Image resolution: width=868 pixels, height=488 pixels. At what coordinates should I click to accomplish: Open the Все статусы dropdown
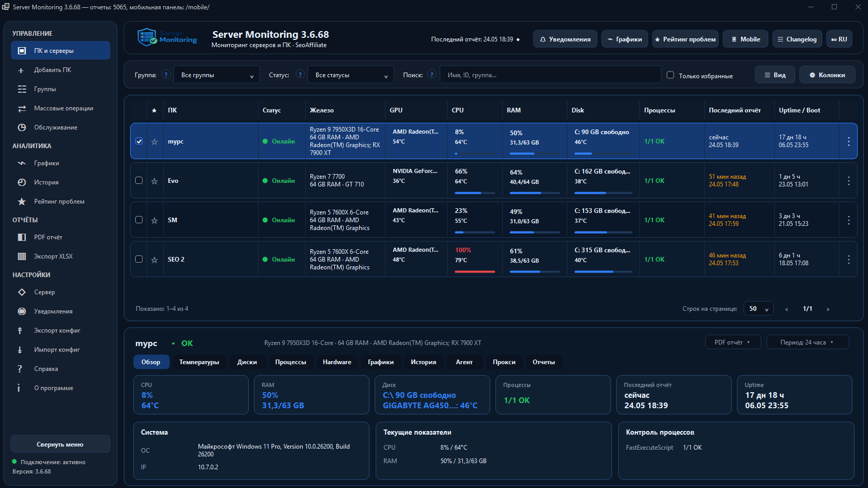tap(351, 75)
